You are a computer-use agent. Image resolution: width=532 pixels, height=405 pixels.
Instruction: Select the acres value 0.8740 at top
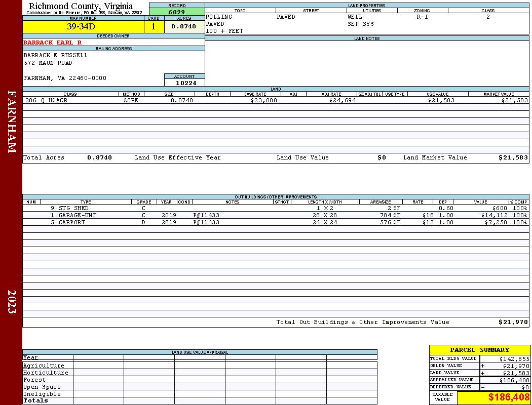[183, 26]
